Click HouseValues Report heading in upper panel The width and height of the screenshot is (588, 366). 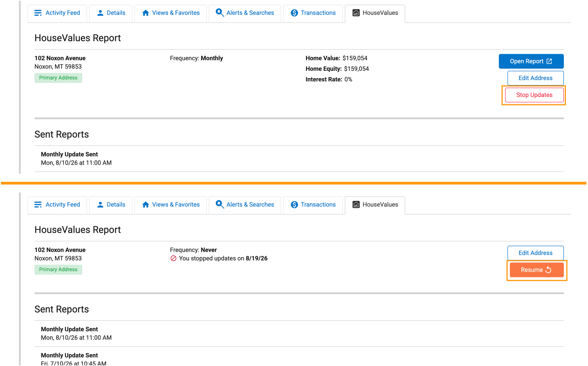[78, 38]
